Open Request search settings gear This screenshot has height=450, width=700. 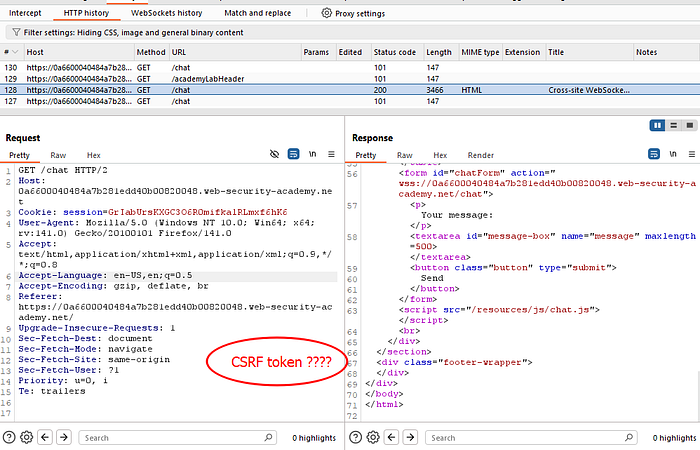(26, 437)
